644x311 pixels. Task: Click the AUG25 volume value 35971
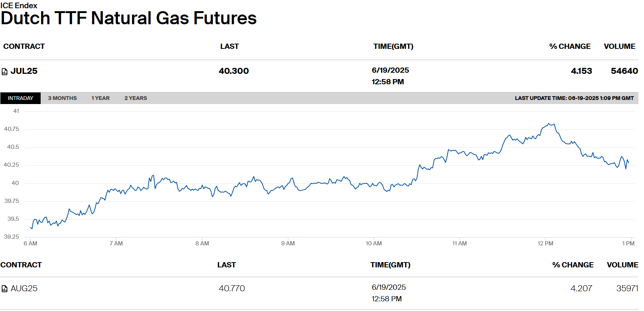(x=627, y=288)
